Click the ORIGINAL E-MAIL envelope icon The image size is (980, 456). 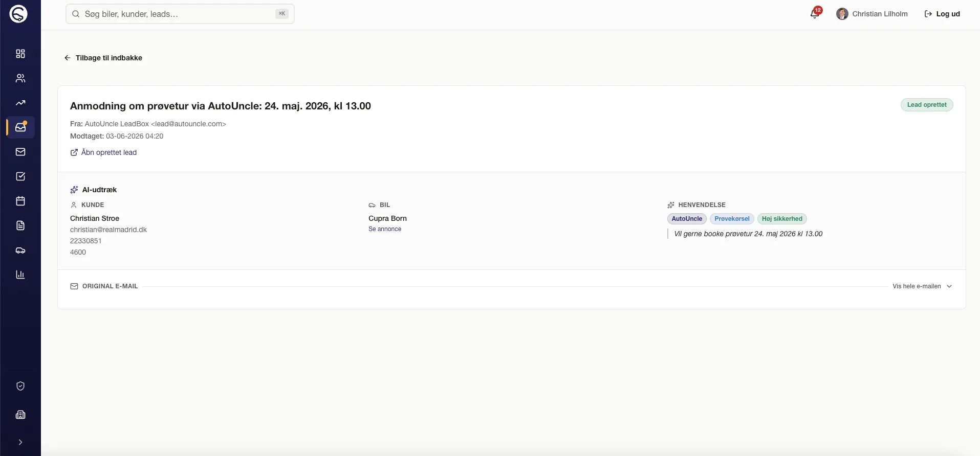pos(74,286)
